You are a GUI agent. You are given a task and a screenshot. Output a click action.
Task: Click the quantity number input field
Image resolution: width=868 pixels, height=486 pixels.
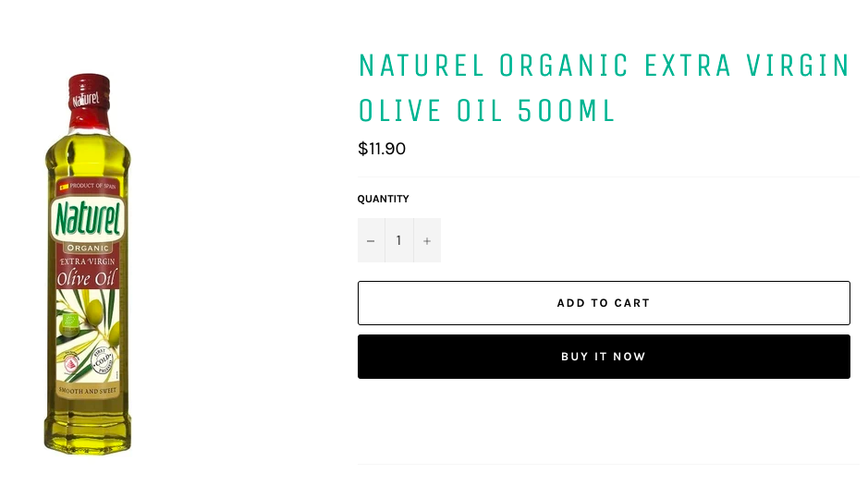coord(398,240)
